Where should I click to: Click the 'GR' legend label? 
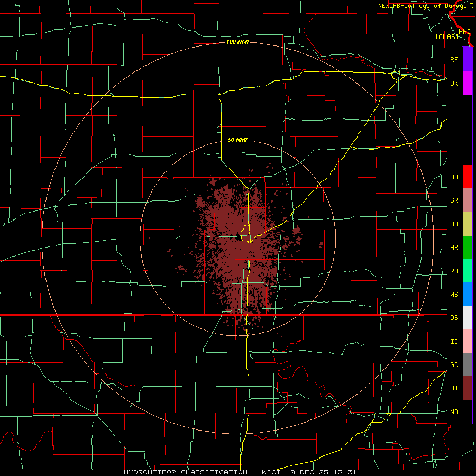454,200
